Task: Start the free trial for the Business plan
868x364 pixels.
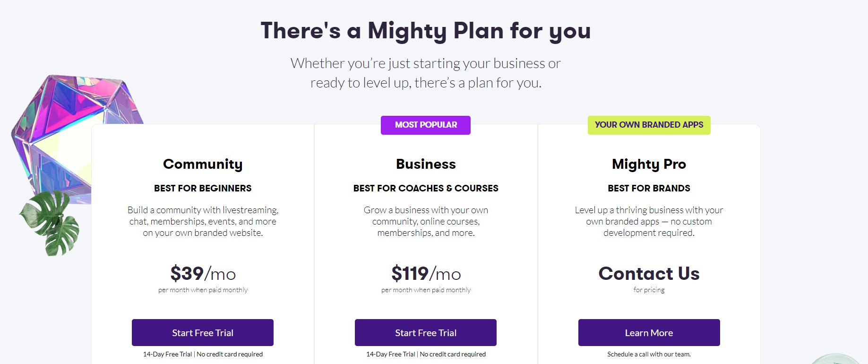Action: click(426, 333)
